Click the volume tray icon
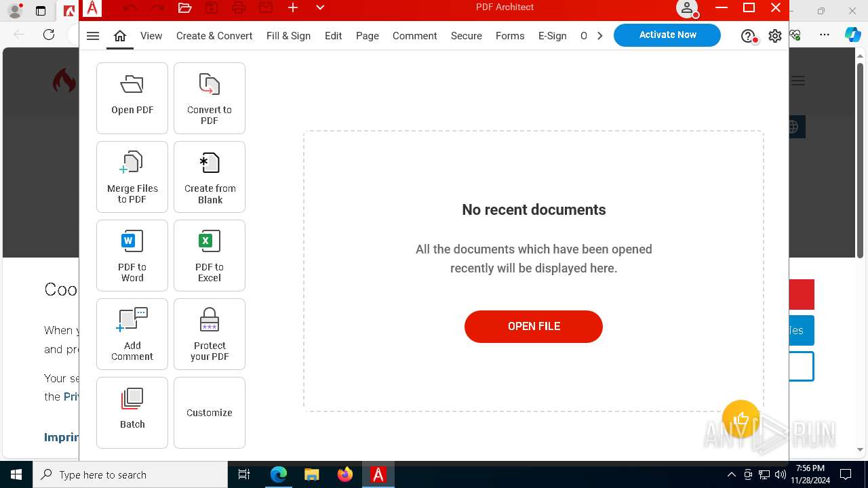The width and height of the screenshot is (868, 488). tap(781, 474)
